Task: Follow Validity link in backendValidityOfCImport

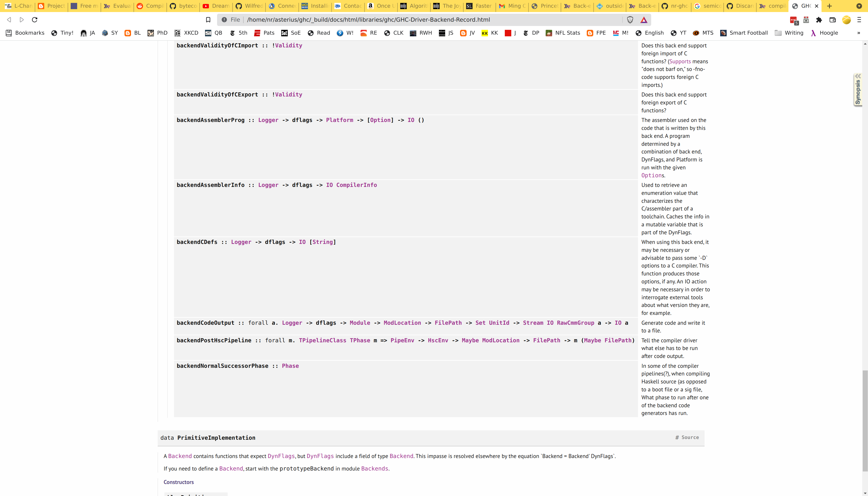Action: pyautogui.click(x=289, y=45)
